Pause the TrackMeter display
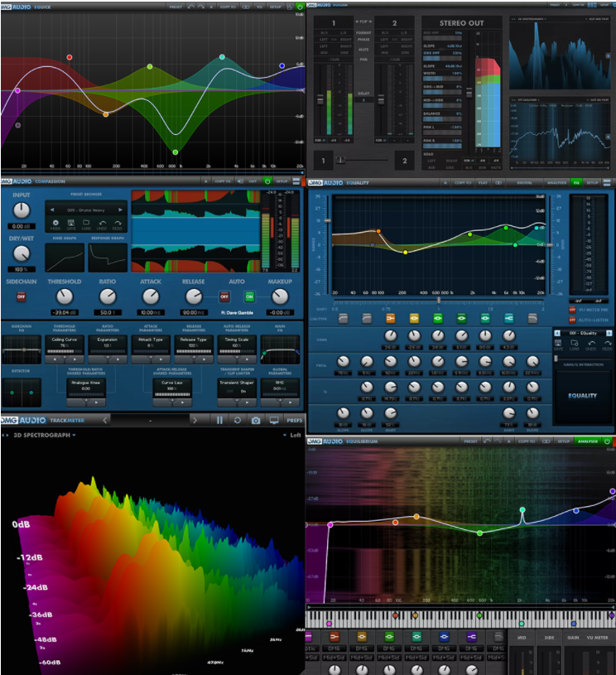616x675 pixels. pyautogui.click(x=219, y=421)
